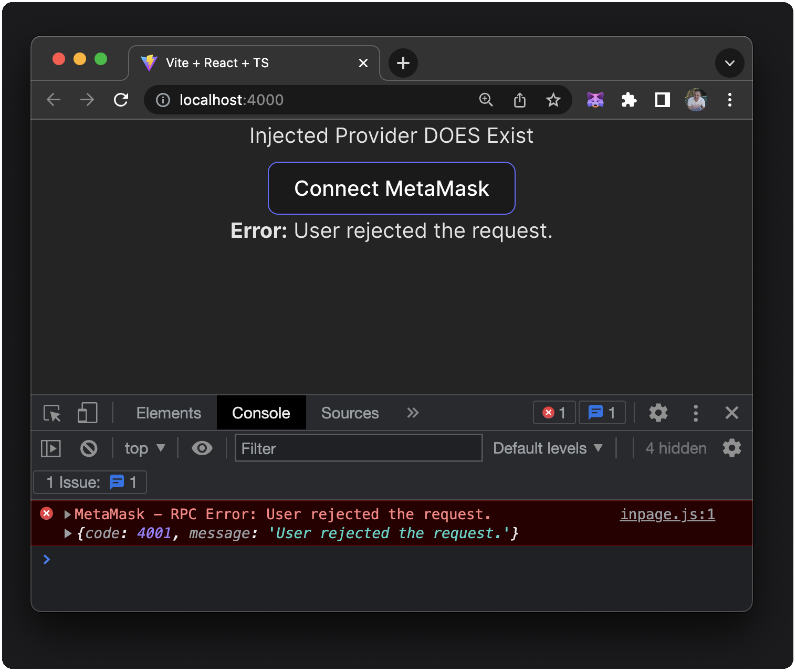
Task: Show more DevTools tabs with double chevron
Action: tap(413, 413)
